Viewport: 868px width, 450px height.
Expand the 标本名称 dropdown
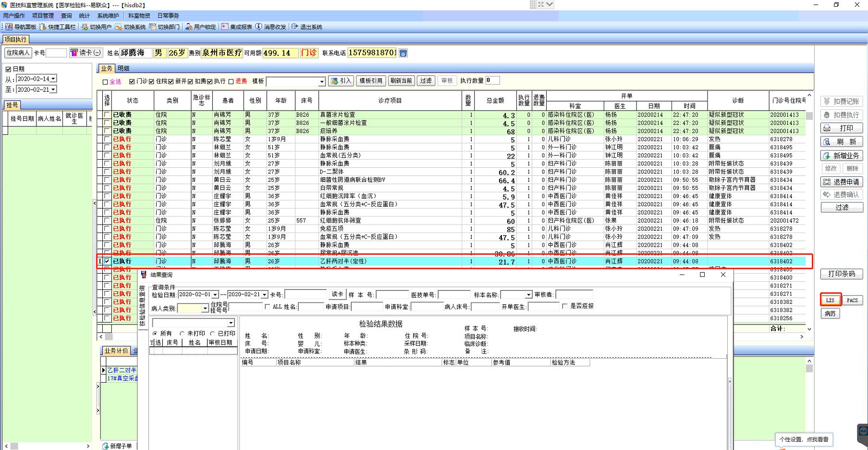[528, 294]
